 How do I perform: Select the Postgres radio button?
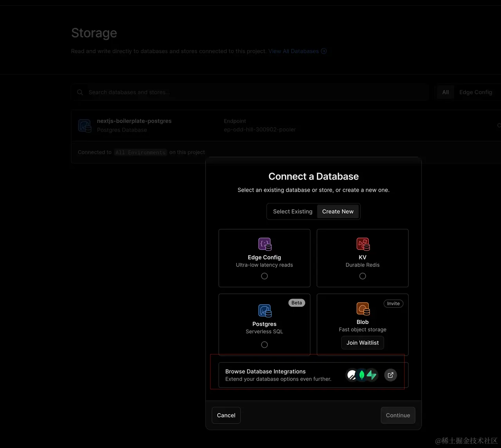[x=265, y=345]
